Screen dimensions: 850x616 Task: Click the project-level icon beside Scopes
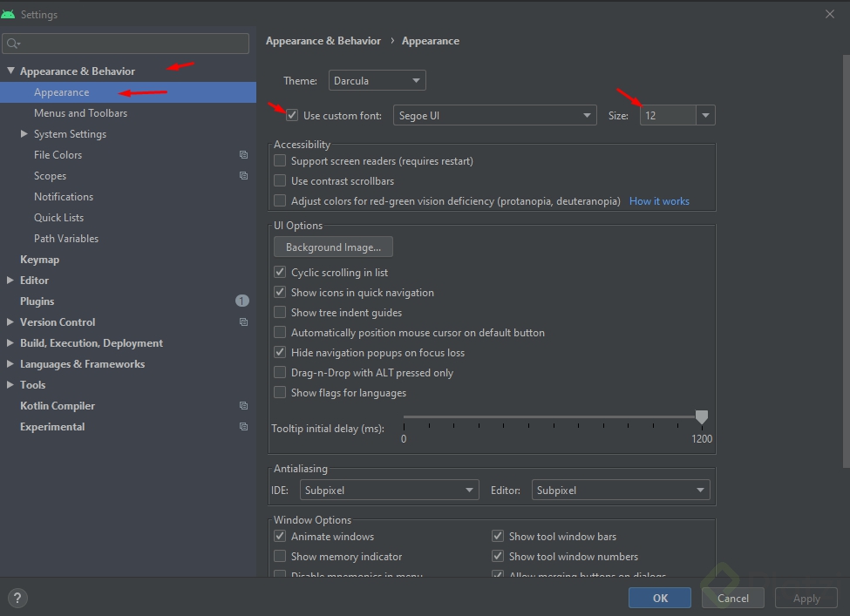244,176
